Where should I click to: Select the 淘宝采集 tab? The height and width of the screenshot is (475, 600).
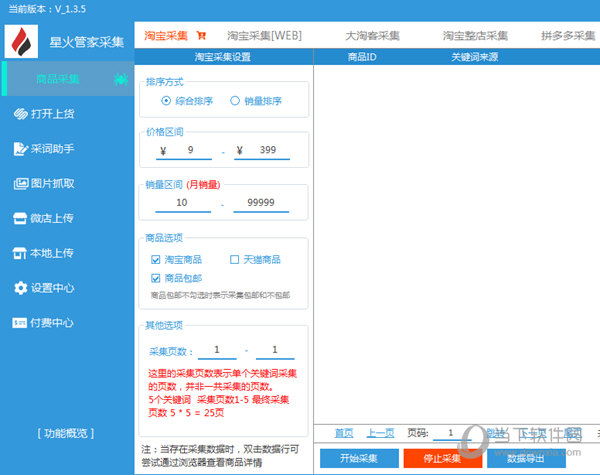point(166,36)
